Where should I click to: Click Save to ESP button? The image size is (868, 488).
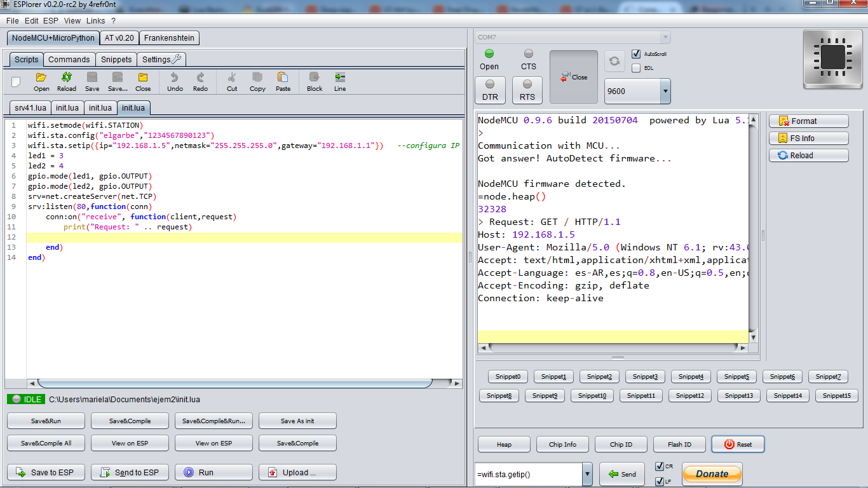[46, 472]
